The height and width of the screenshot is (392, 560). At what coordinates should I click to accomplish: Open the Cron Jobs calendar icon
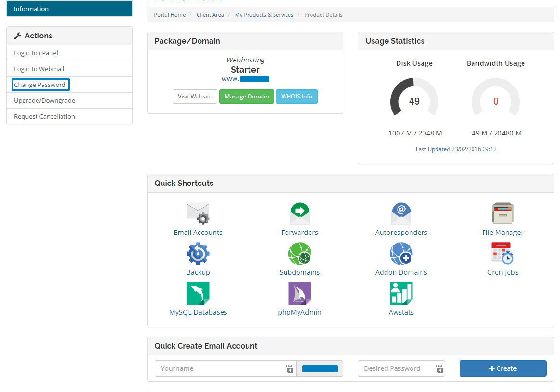click(502, 253)
